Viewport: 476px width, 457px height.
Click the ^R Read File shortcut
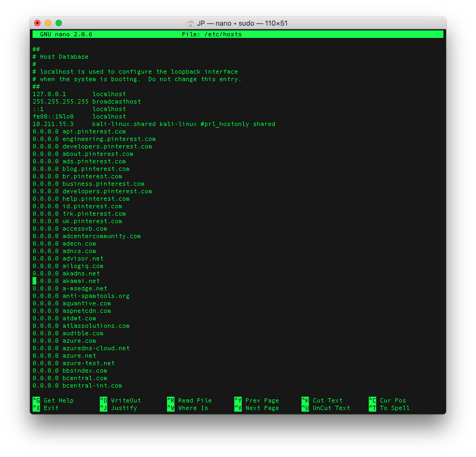tap(189, 400)
